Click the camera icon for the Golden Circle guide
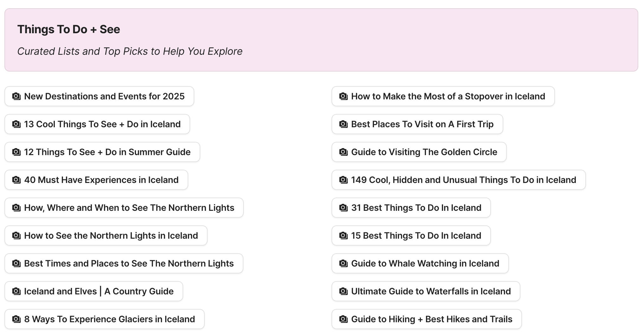644x333 pixels. click(343, 152)
